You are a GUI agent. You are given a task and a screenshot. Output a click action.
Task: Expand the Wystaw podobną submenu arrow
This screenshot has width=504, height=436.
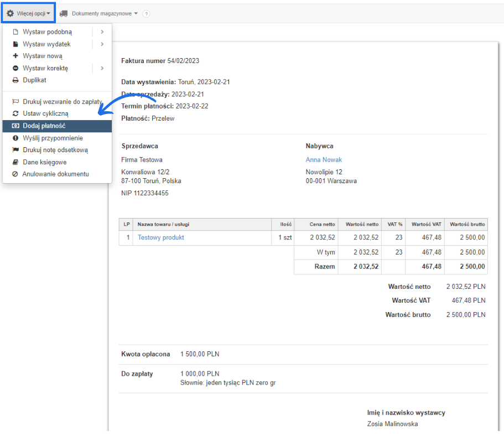(x=102, y=32)
